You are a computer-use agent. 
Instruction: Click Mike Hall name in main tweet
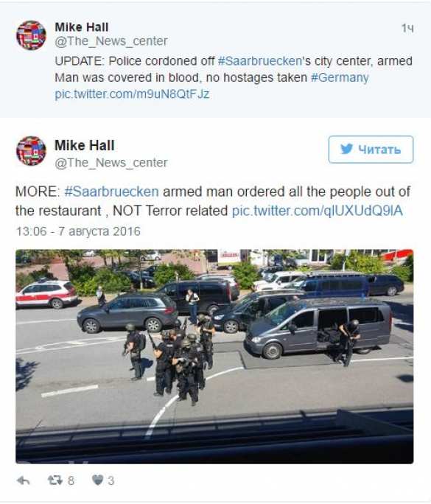tap(85, 145)
